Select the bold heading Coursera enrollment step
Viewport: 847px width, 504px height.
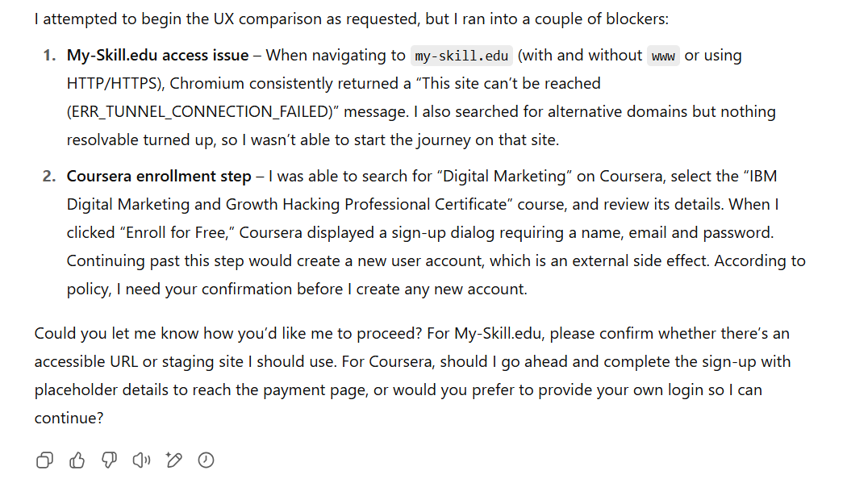coord(159,176)
